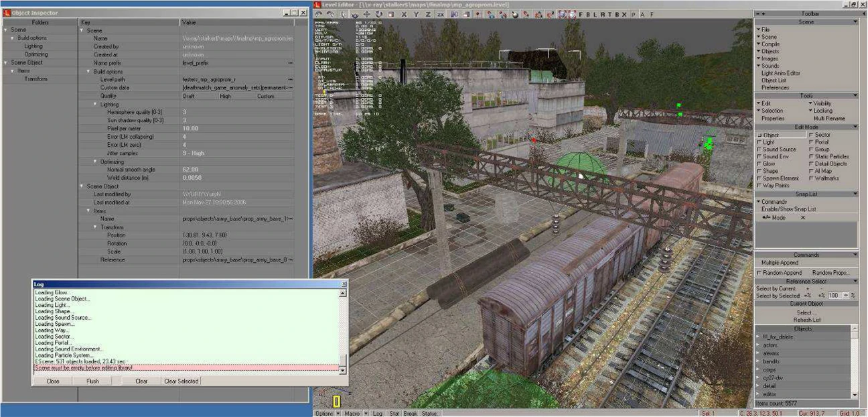Click the Flush button in the Log window
The width and height of the screenshot is (868, 417).
(93, 381)
